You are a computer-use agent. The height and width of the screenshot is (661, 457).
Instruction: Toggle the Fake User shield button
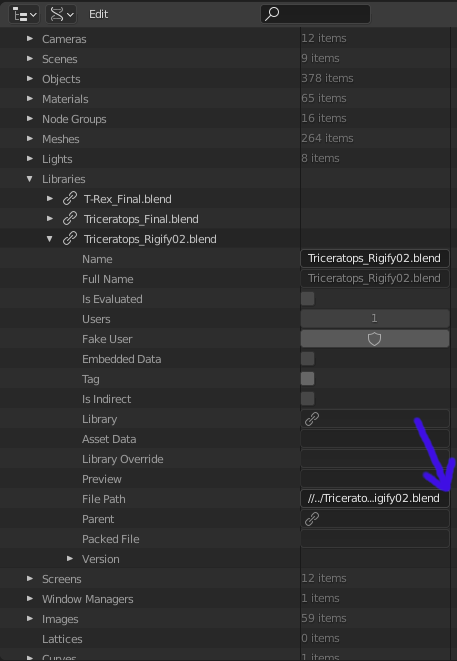click(x=375, y=339)
